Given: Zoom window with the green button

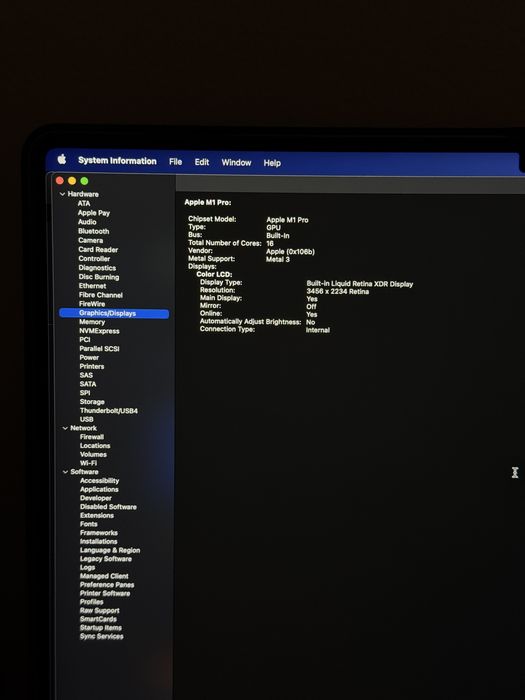Looking at the screenshot, I should pos(84,181).
